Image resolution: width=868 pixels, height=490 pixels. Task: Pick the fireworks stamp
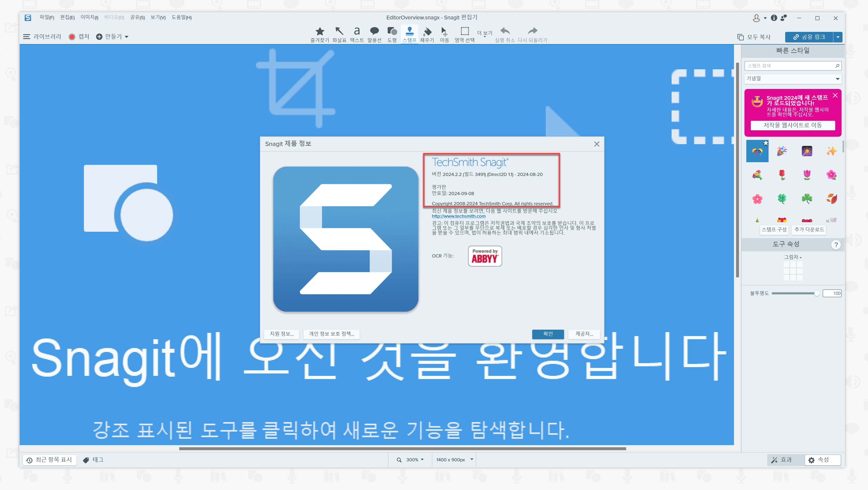(807, 151)
